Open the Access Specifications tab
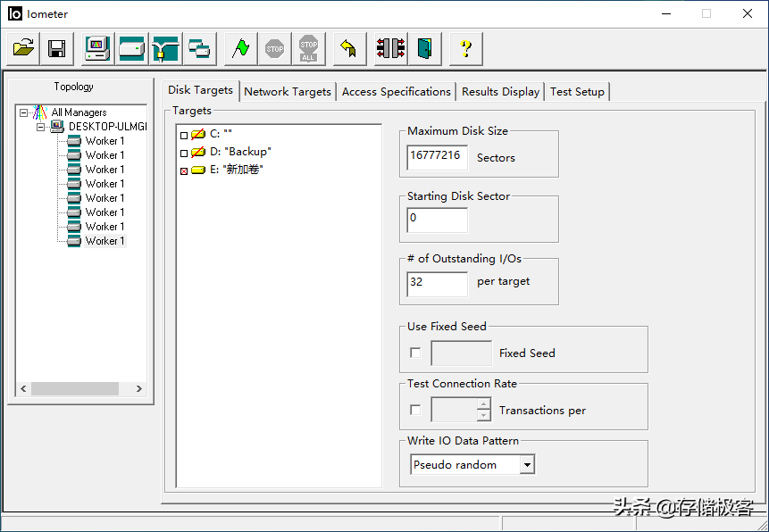 coord(397,92)
